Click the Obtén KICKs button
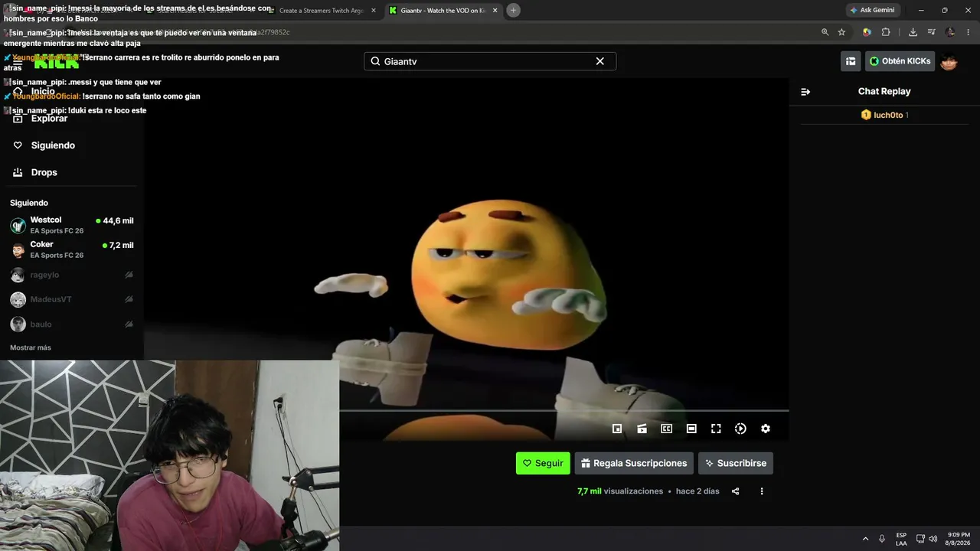Viewport: 980px width, 551px height. [x=900, y=61]
